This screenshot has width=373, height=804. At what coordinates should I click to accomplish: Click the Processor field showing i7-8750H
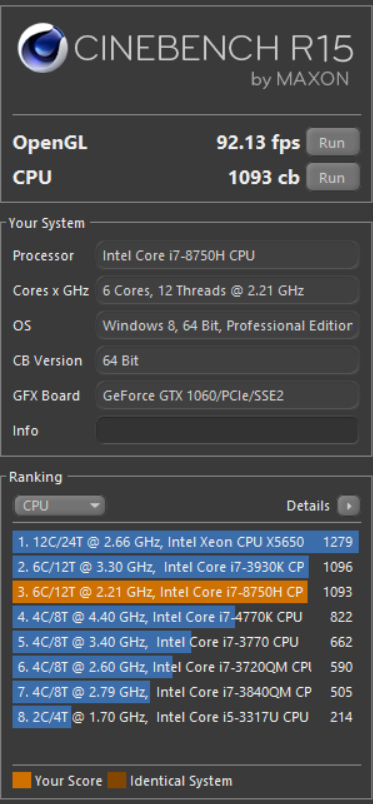click(x=227, y=255)
